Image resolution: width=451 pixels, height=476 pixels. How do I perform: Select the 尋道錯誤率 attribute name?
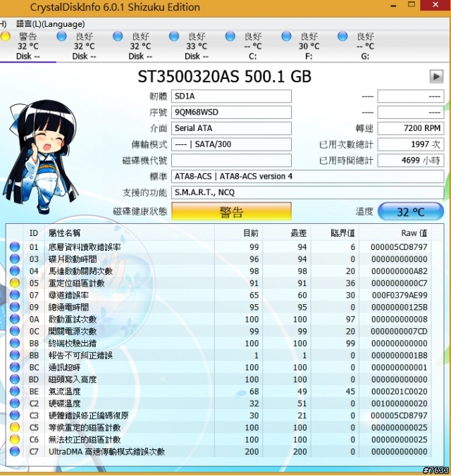(68, 295)
